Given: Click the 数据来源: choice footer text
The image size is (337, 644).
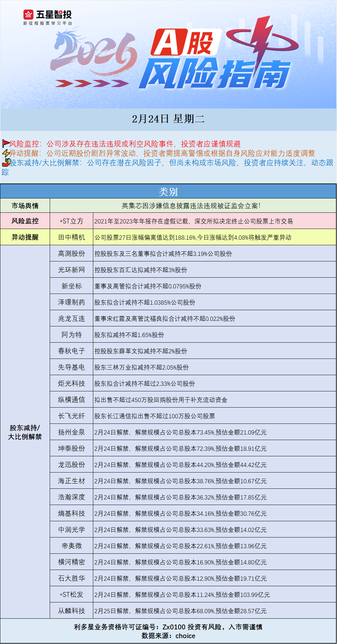Looking at the screenshot, I should tap(168, 636).
